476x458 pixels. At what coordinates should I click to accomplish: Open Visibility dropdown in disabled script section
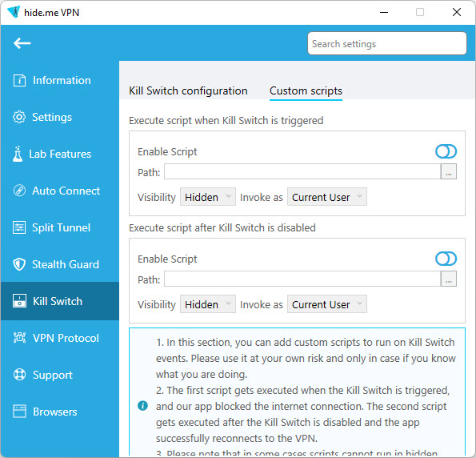click(208, 304)
